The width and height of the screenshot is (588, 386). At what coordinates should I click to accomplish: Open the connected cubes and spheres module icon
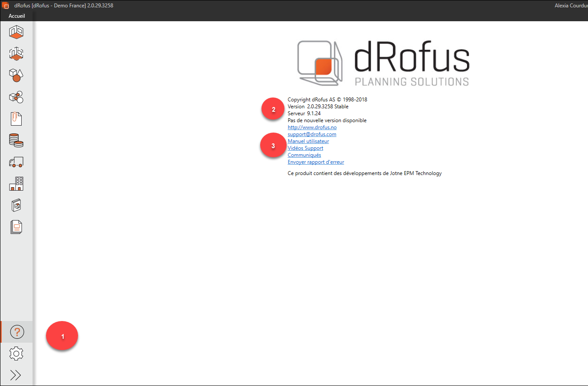(x=16, y=97)
